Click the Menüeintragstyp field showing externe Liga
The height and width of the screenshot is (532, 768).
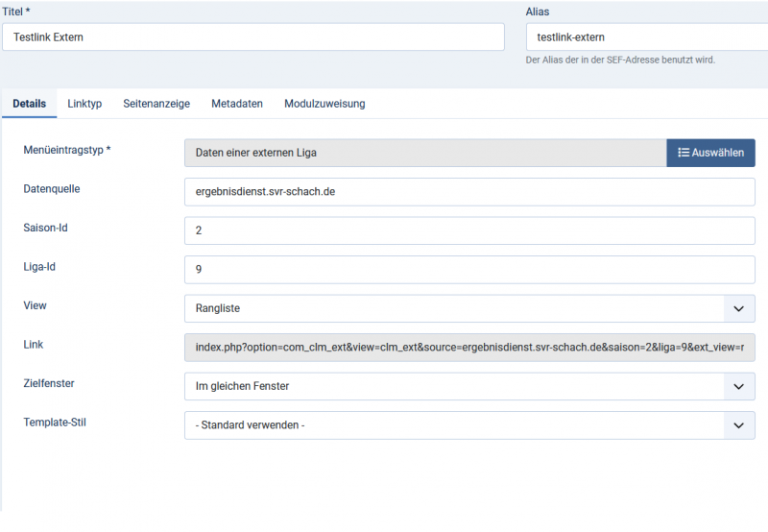pos(425,153)
